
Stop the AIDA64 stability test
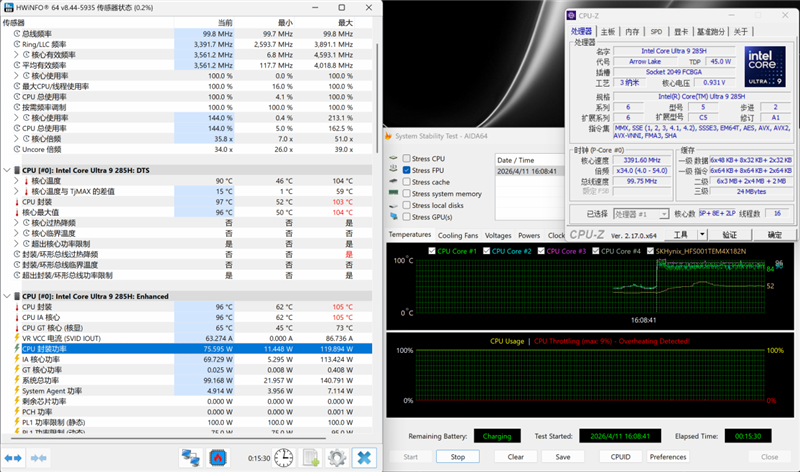tap(458, 457)
